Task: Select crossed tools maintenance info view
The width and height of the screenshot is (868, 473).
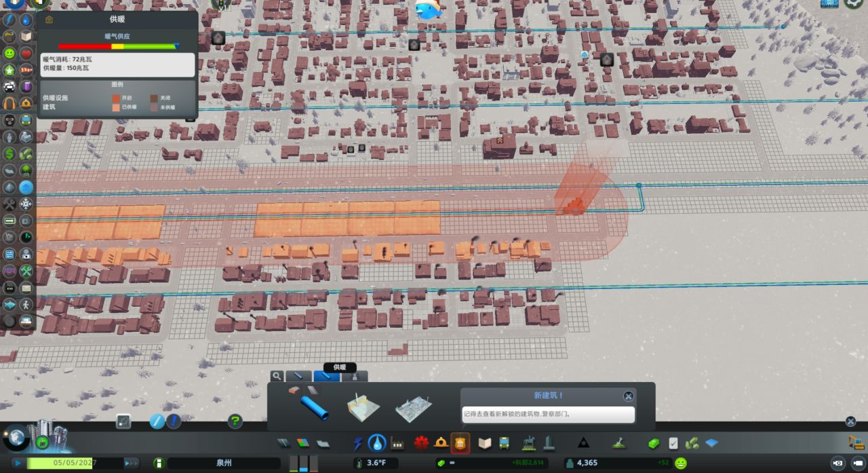Action: (x=9, y=204)
